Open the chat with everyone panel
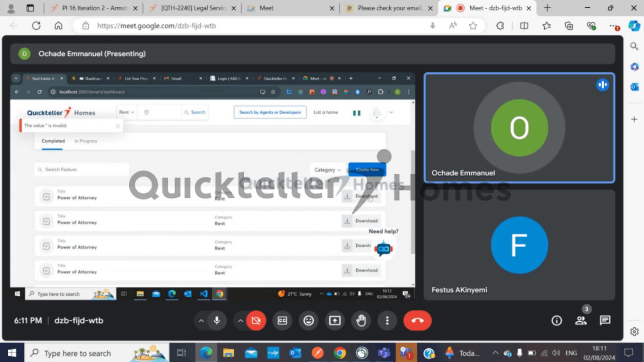The image size is (644, 362). coord(605,320)
